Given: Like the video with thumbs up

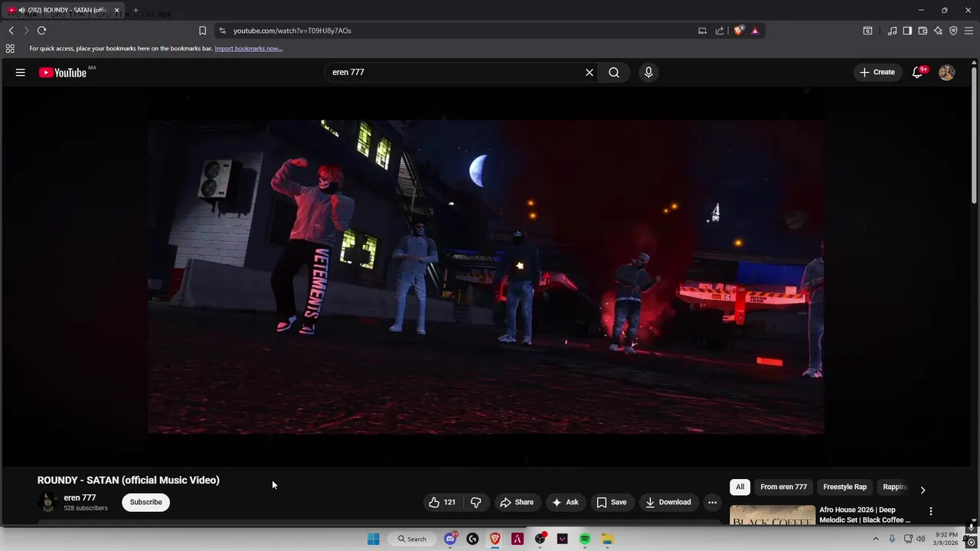Looking at the screenshot, I should [444, 502].
